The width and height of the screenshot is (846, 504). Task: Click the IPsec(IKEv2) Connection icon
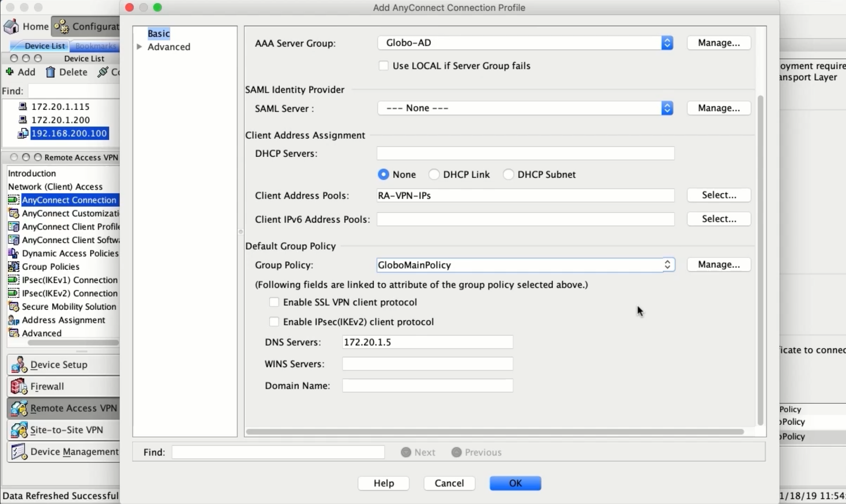pyautogui.click(x=13, y=293)
